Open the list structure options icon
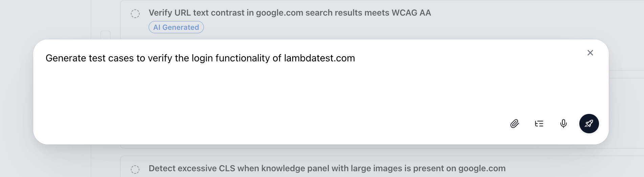This screenshot has height=177, width=644. (539, 124)
